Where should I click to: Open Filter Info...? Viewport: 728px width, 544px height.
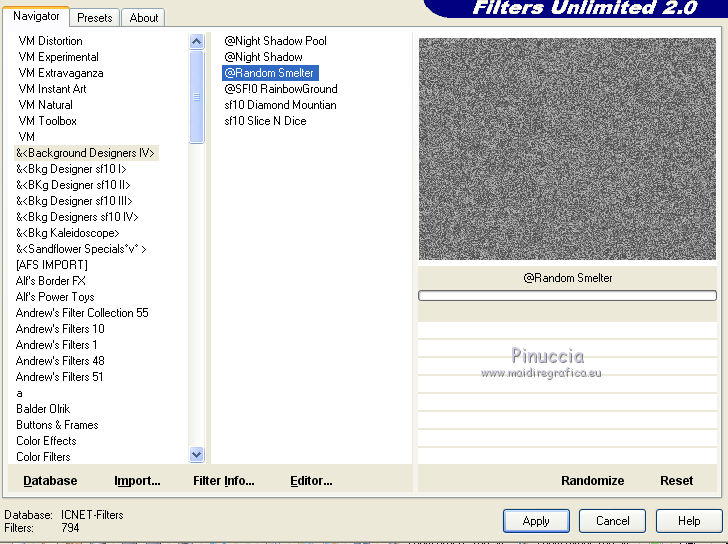click(224, 481)
